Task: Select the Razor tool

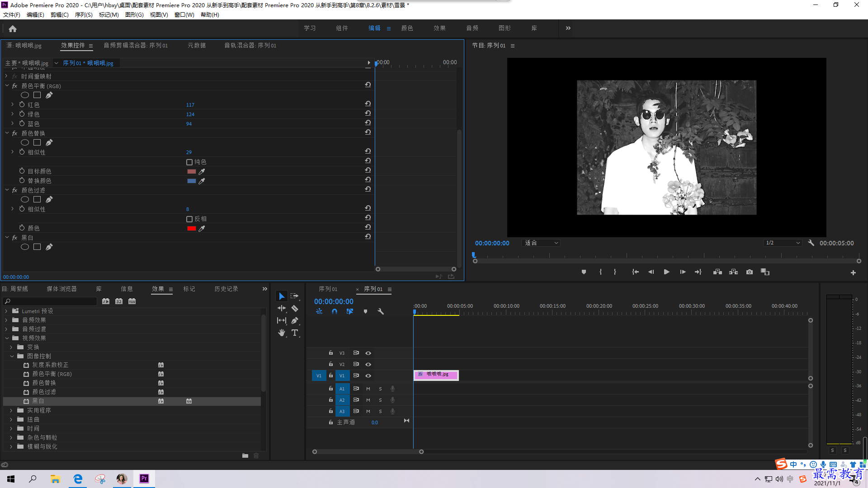Action: coord(294,308)
